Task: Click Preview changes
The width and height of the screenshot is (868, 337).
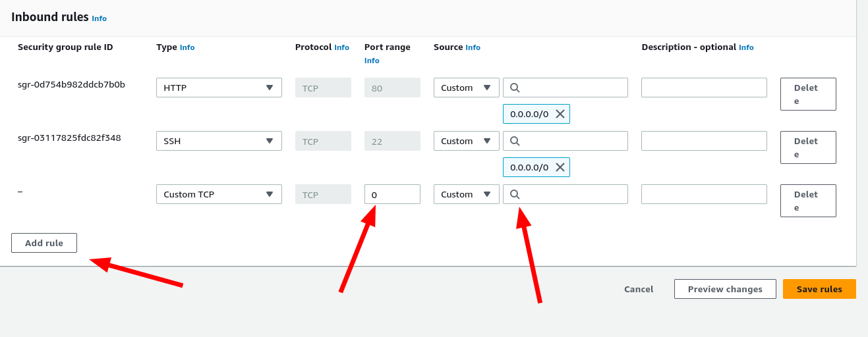Action: 725,289
